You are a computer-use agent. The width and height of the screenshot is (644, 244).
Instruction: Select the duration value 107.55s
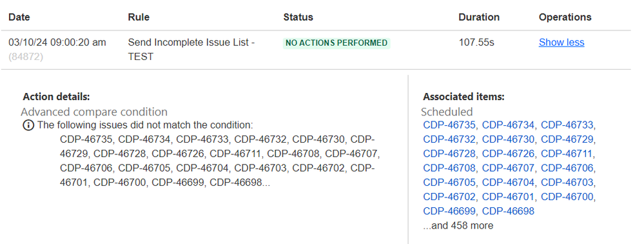pyautogui.click(x=476, y=43)
